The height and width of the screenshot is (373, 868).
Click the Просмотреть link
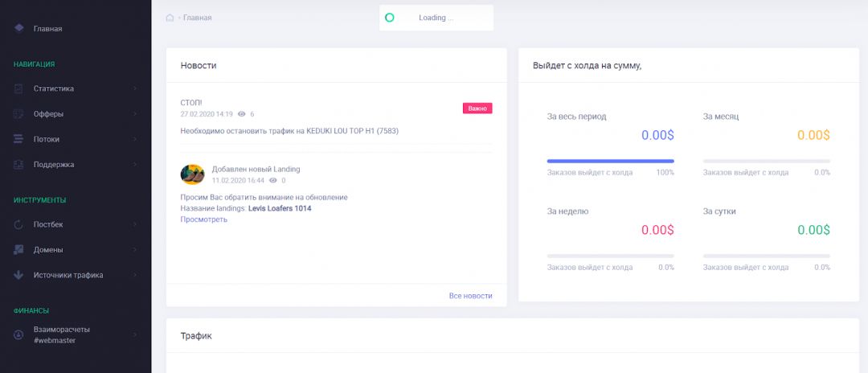(x=203, y=219)
